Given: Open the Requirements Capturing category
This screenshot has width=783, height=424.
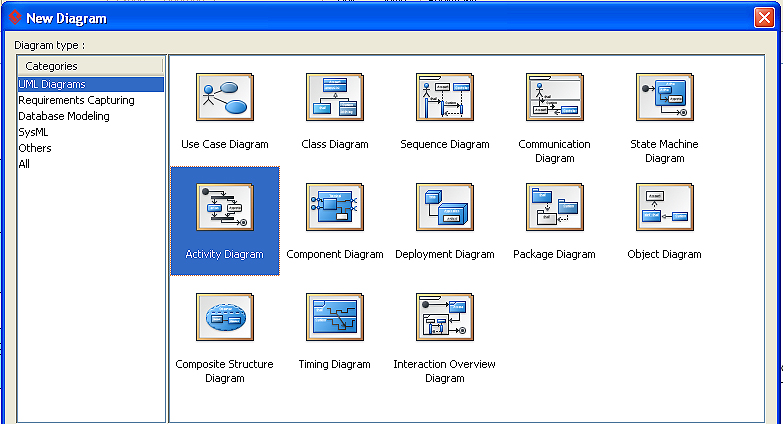Looking at the screenshot, I should [x=76, y=100].
